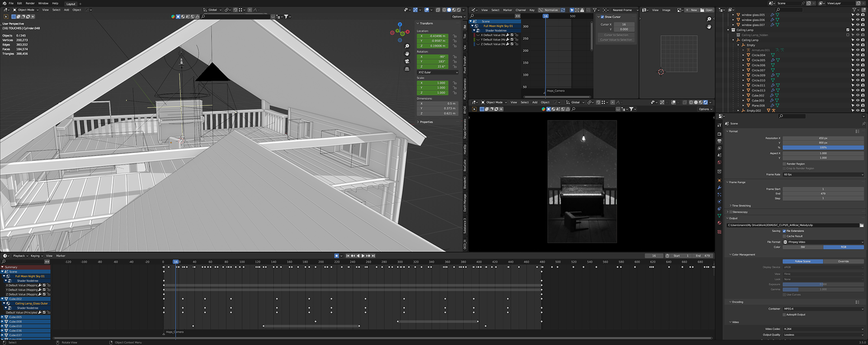
Task: Enable the Render Region checkbox
Action: point(784,164)
